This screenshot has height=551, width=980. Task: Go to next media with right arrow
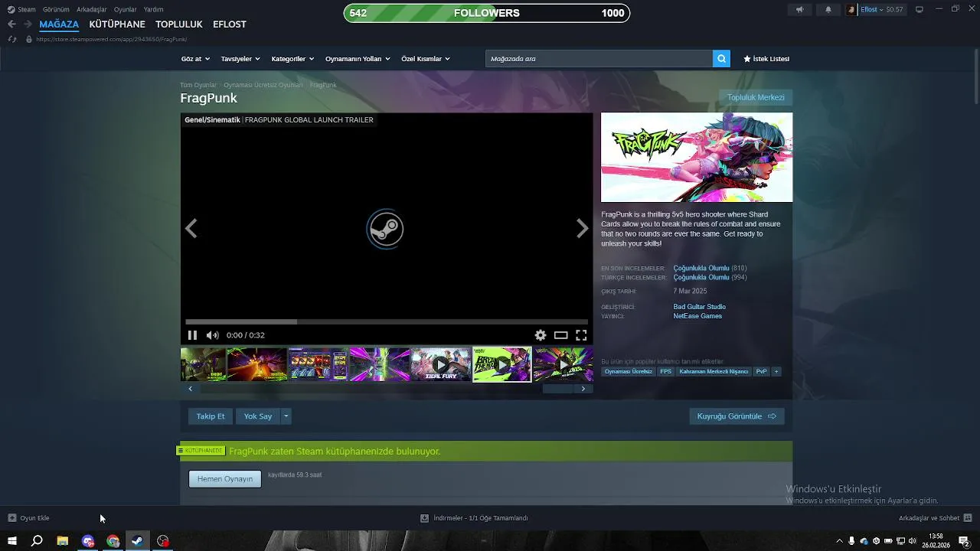[583, 228]
